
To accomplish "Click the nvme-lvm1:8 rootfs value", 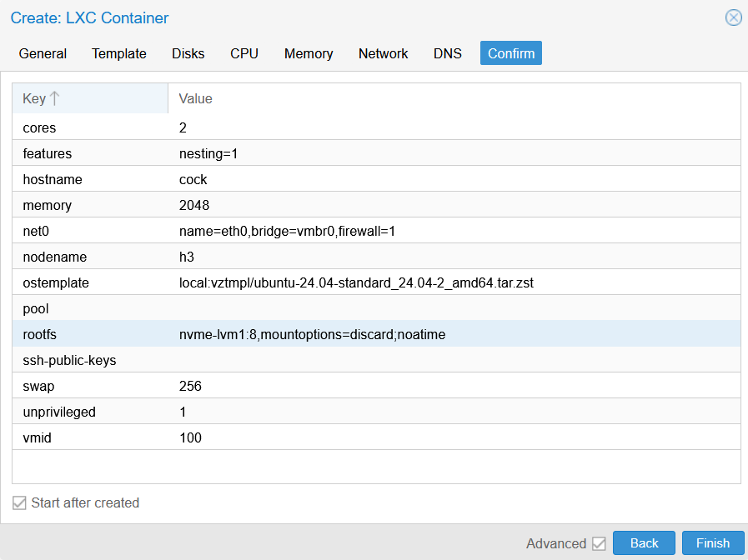I will click(x=312, y=334).
